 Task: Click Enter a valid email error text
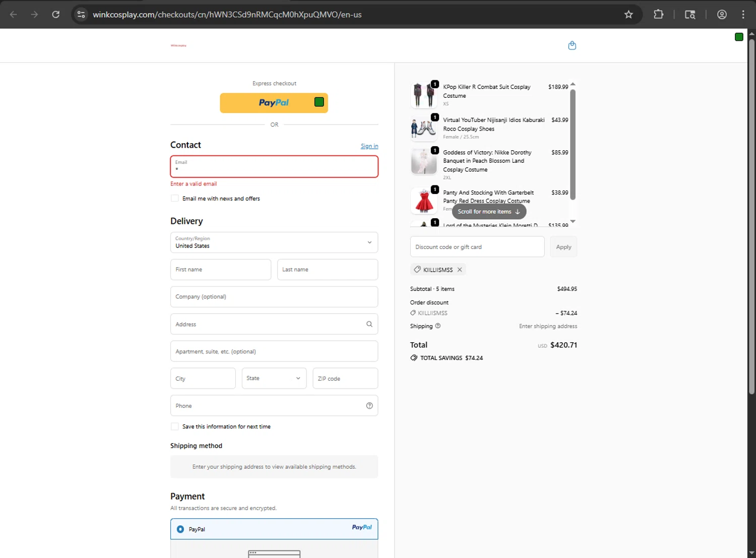194,184
